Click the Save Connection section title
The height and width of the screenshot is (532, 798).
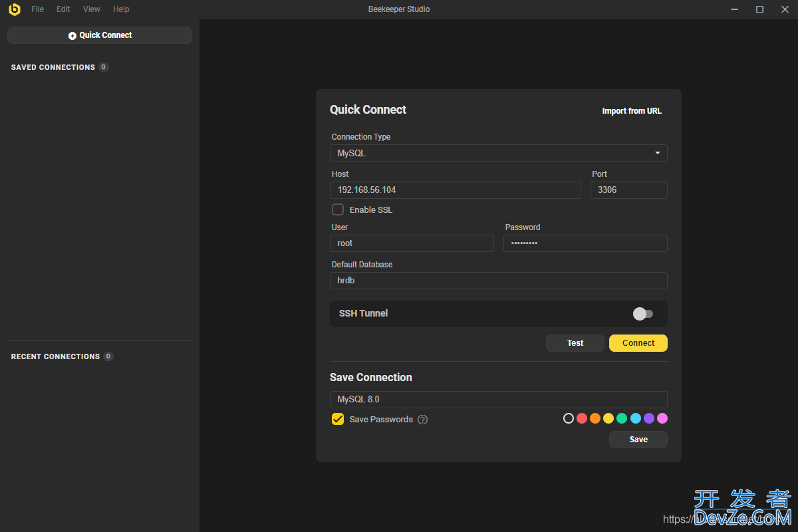tap(371, 377)
